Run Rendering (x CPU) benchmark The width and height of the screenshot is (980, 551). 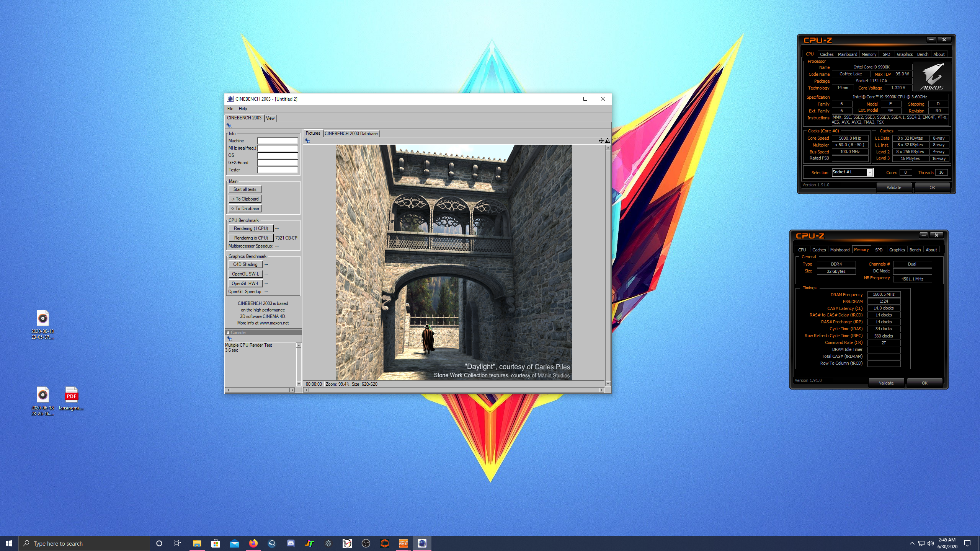tap(251, 238)
